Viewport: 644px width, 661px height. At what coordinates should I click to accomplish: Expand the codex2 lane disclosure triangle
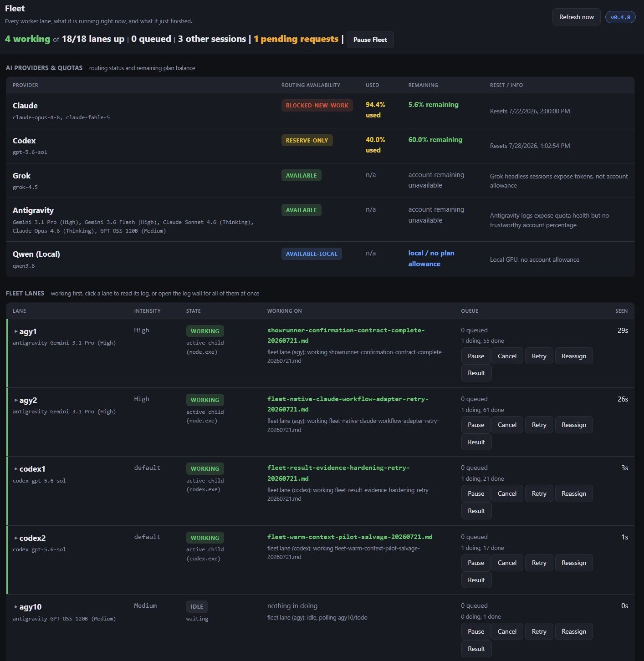16,538
